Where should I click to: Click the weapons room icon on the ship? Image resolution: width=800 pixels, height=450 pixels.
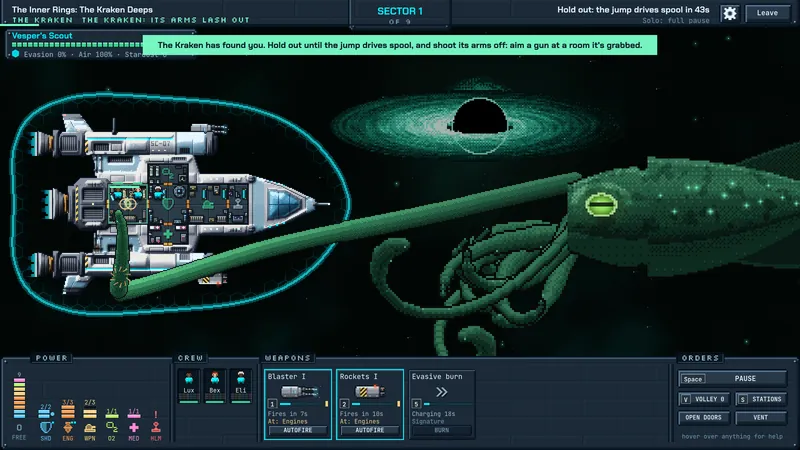click(x=208, y=205)
